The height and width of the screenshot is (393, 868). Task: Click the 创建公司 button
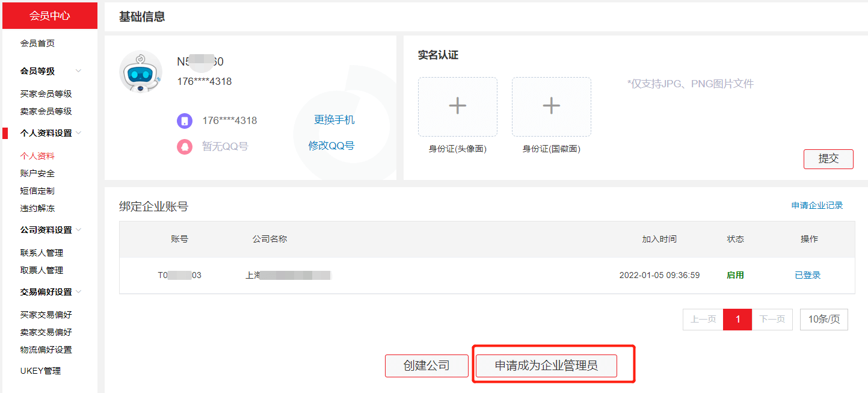coord(426,365)
